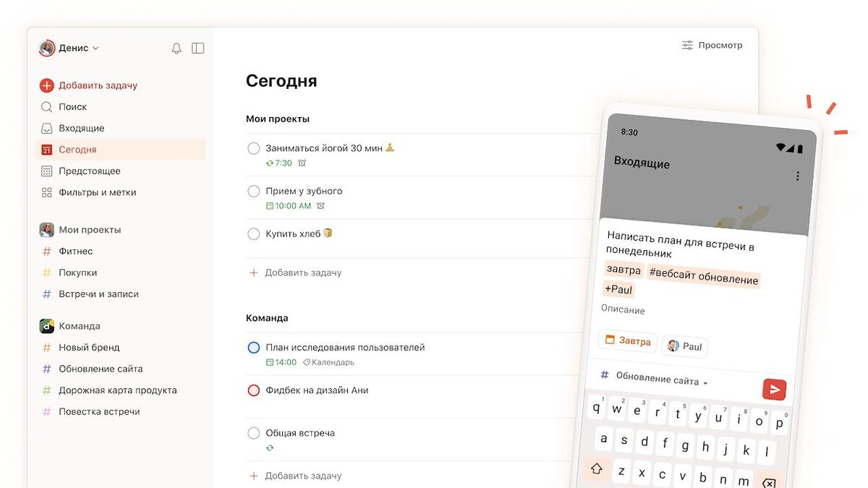The height and width of the screenshot is (488, 868).
Task: Tap the Завтра date chip on phone
Action: point(628,341)
